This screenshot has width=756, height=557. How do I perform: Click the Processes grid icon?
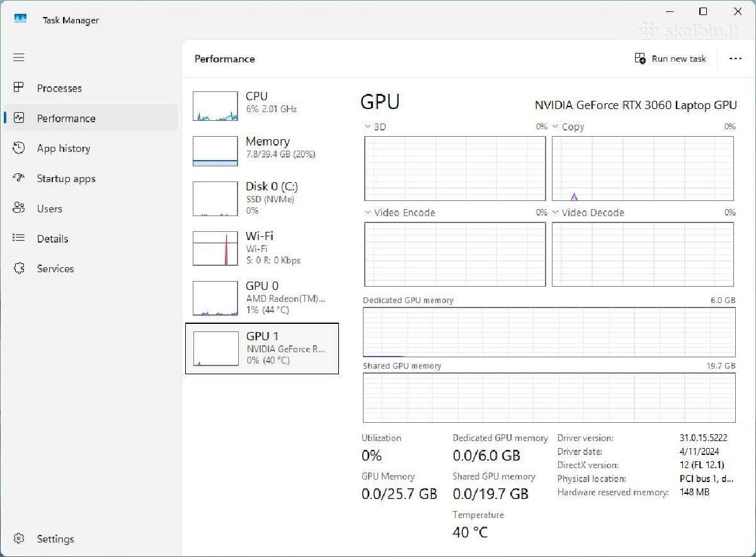[19, 88]
